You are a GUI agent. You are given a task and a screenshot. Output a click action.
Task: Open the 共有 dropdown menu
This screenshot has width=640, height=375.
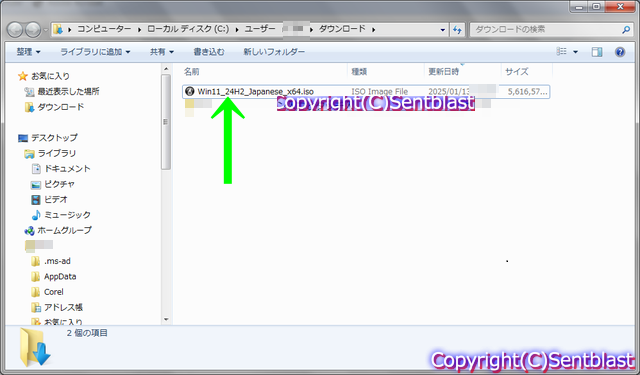point(162,52)
